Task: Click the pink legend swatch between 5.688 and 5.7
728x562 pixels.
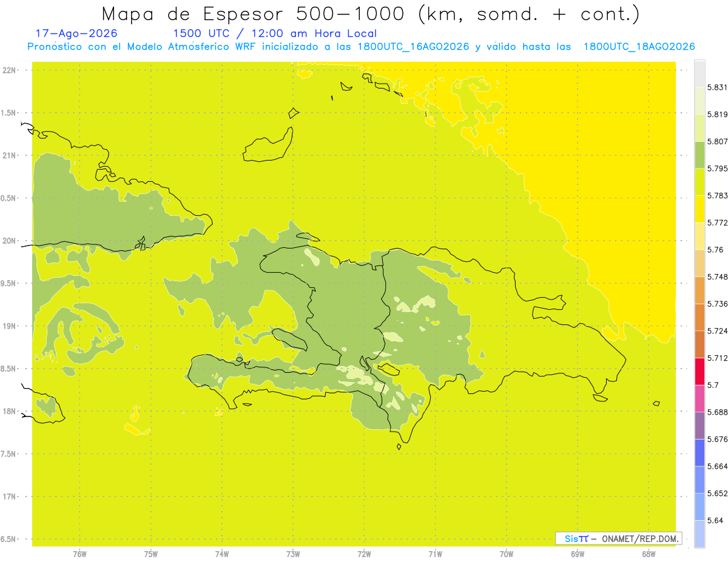Action: 699,398
